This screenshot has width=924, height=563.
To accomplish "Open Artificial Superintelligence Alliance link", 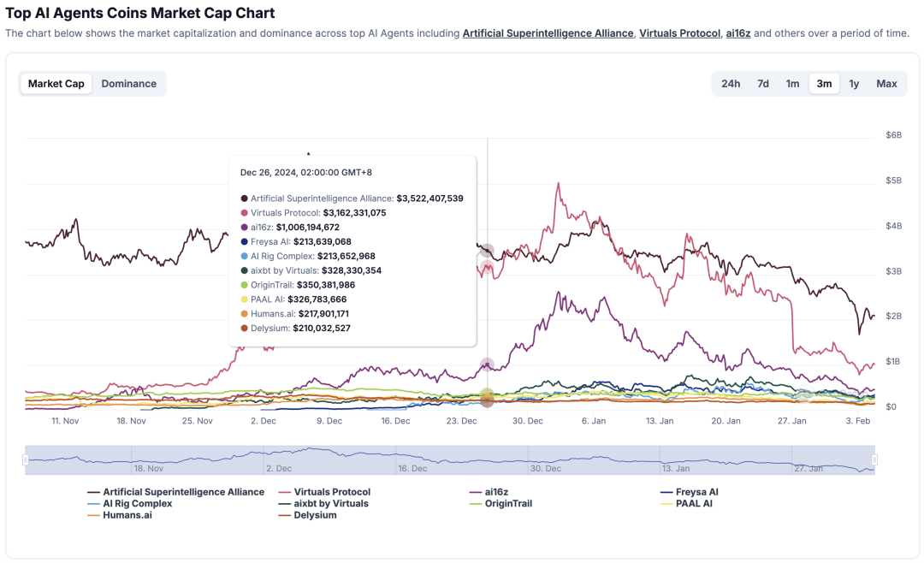I will (x=548, y=33).
